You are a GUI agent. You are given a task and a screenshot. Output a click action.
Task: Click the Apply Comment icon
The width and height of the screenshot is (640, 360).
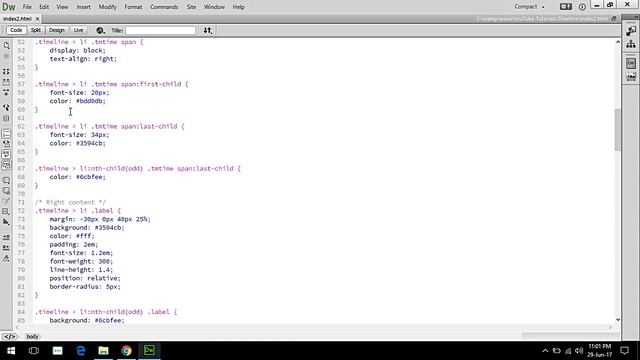[6, 180]
